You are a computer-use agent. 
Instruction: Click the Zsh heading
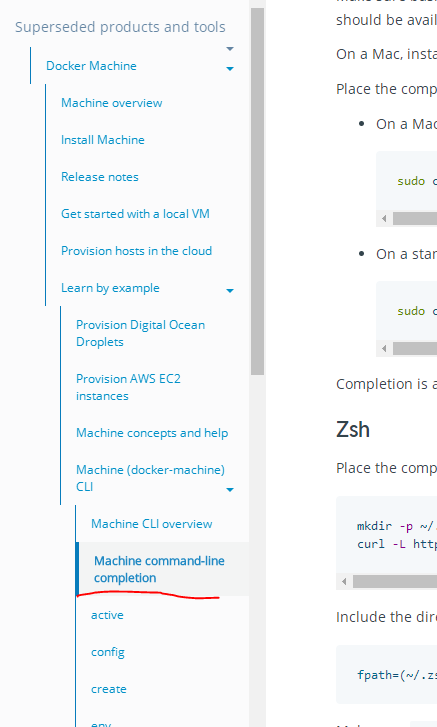(353, 429)
